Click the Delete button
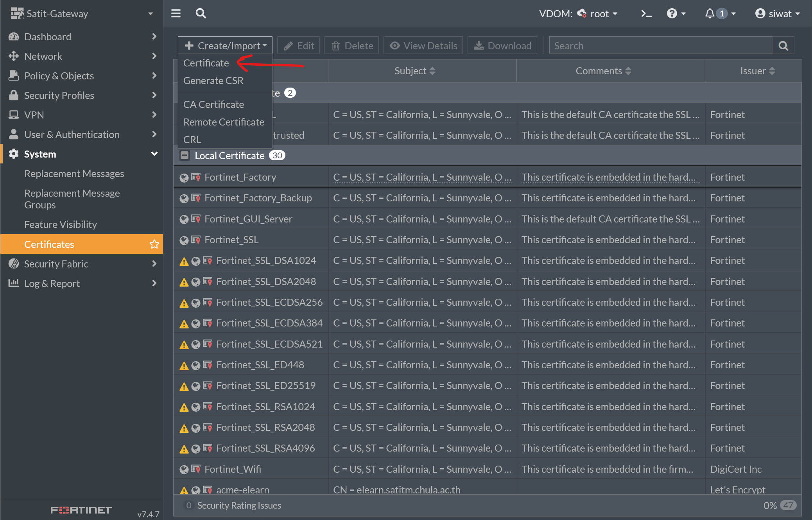The width and height of the screenshot is (812, 520). pyautogui.click(x=352, y=46)
